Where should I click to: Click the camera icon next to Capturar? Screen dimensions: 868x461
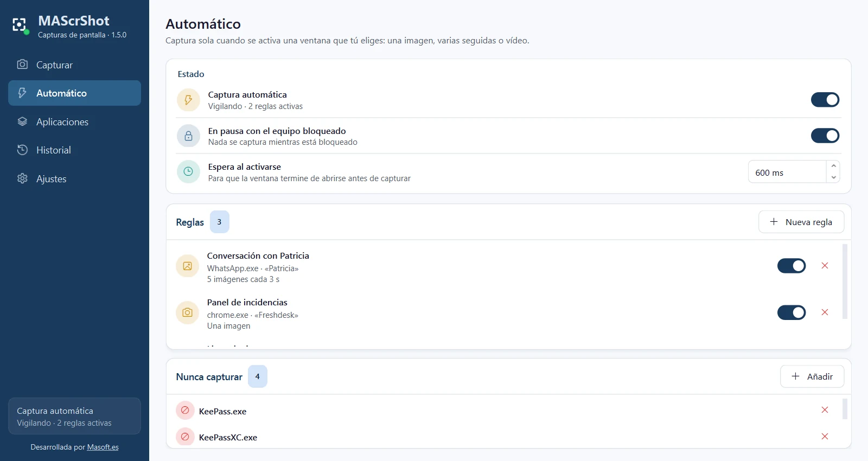pyautogui.click(x=22, y=64)
